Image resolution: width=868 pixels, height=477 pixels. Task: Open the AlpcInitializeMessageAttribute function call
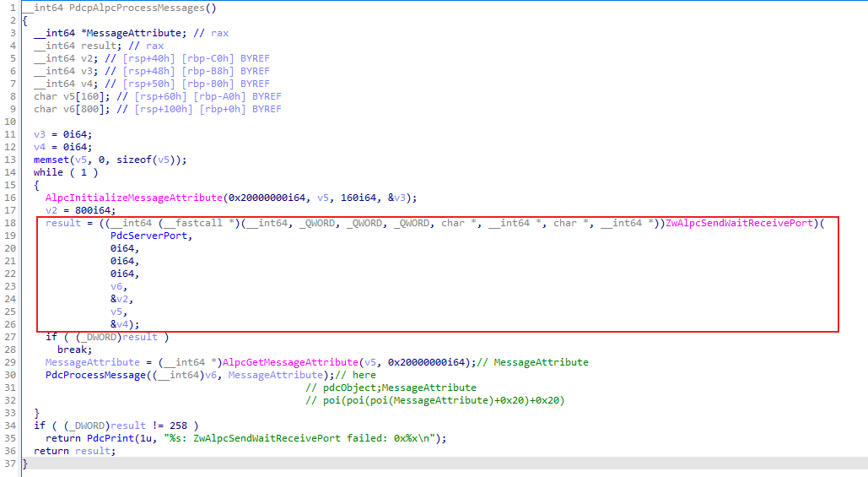pos(134,198)
